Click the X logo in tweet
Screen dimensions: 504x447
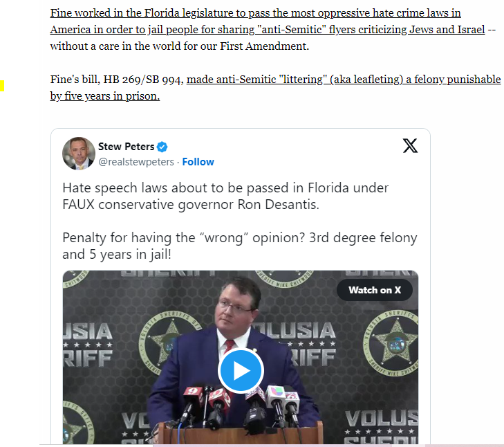[410, 146]
